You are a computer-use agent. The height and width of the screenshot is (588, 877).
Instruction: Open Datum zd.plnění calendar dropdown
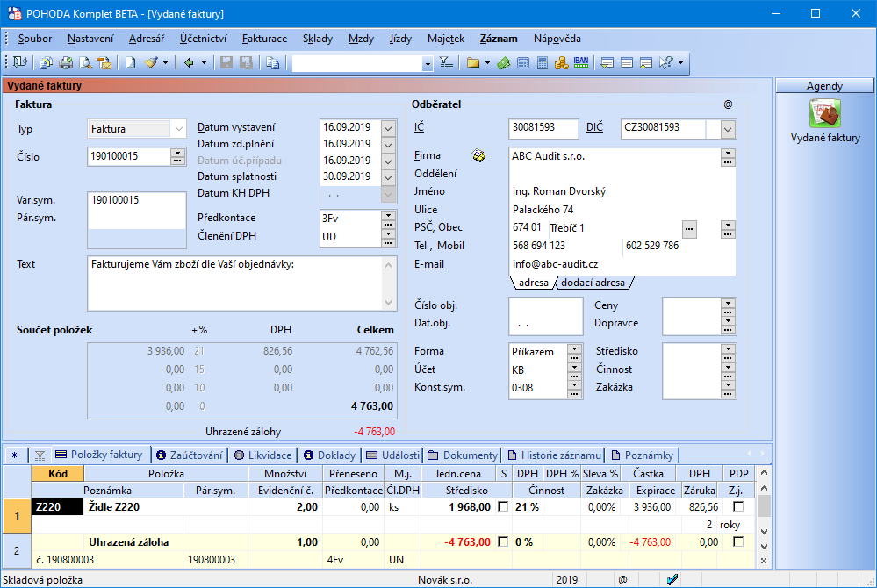click(388, 145)
